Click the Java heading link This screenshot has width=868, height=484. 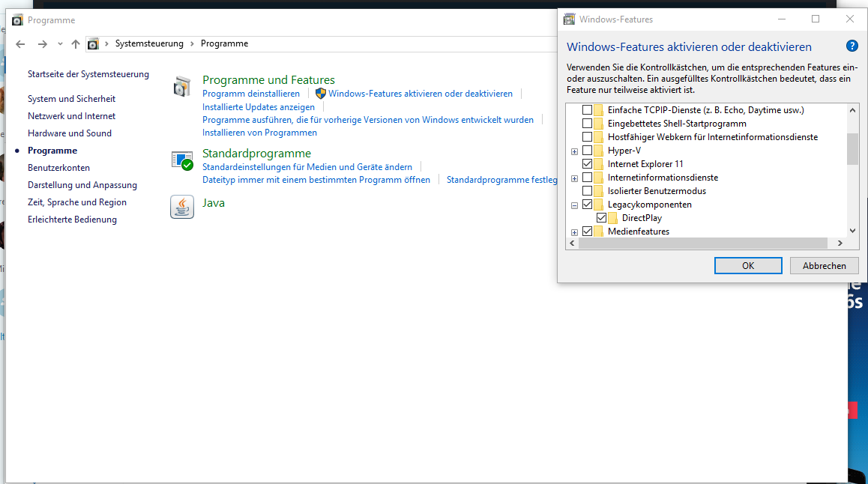(213, 203)
